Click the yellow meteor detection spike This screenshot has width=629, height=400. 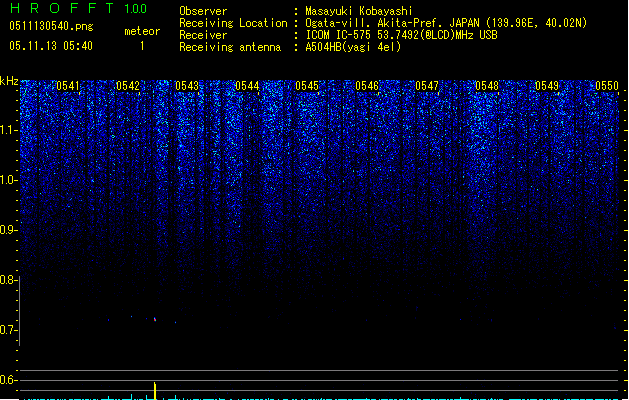[155, 391]
